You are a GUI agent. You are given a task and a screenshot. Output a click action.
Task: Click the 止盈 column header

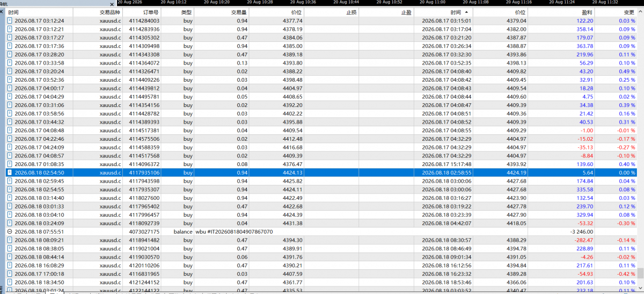click(x=406, y=12)
